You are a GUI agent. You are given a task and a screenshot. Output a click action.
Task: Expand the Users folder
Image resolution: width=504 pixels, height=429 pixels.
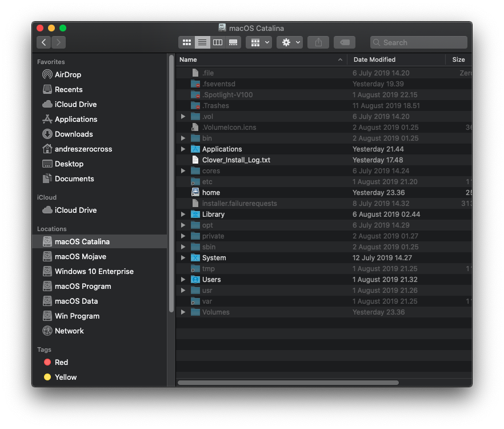click(183, 279)
